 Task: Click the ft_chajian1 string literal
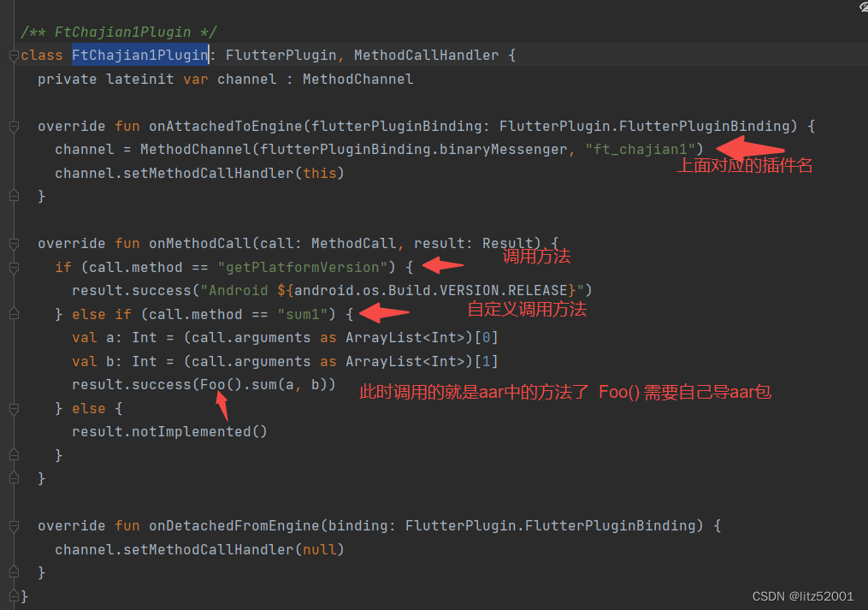(639, 149)
